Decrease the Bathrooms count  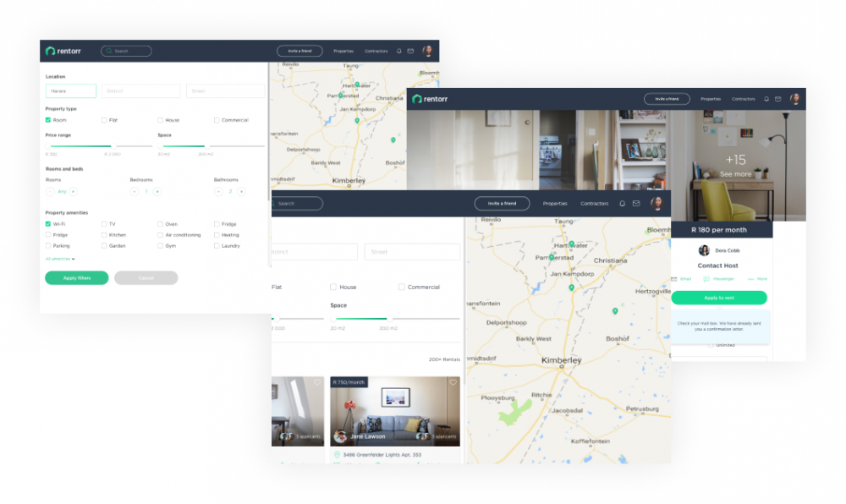(x=218, y=191)
